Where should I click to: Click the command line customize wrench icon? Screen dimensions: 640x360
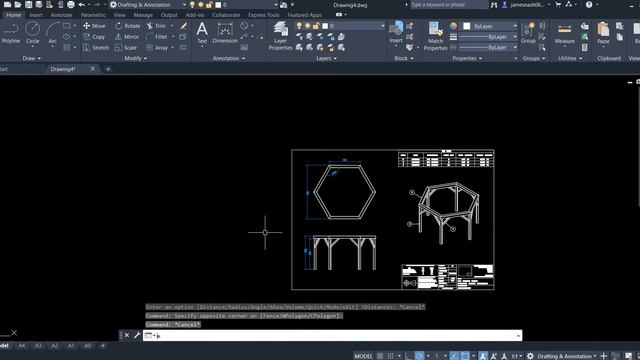pos(137,336)
